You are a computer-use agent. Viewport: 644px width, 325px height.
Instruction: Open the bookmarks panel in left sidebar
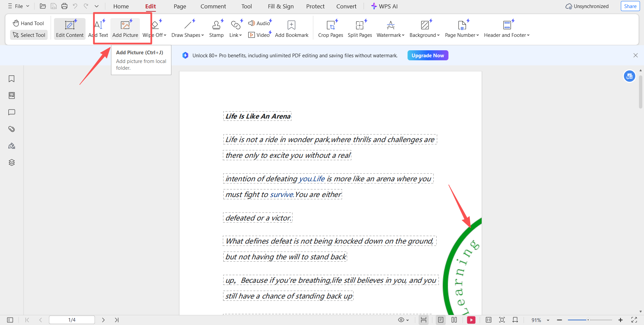tap(12, 79)
